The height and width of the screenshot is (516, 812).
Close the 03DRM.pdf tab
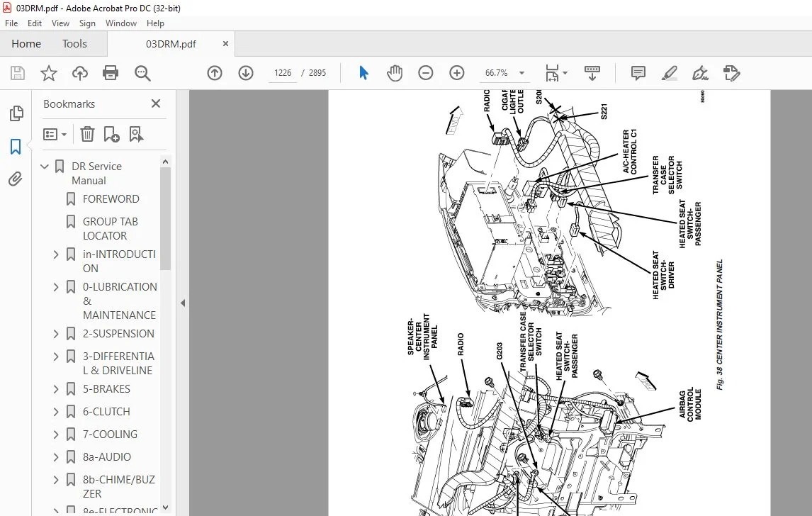[225, 43]
